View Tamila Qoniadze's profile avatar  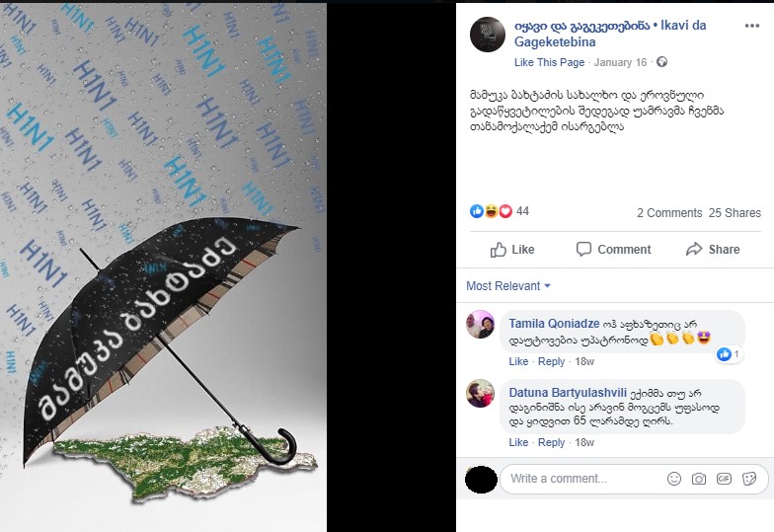[x=480, y=324]
